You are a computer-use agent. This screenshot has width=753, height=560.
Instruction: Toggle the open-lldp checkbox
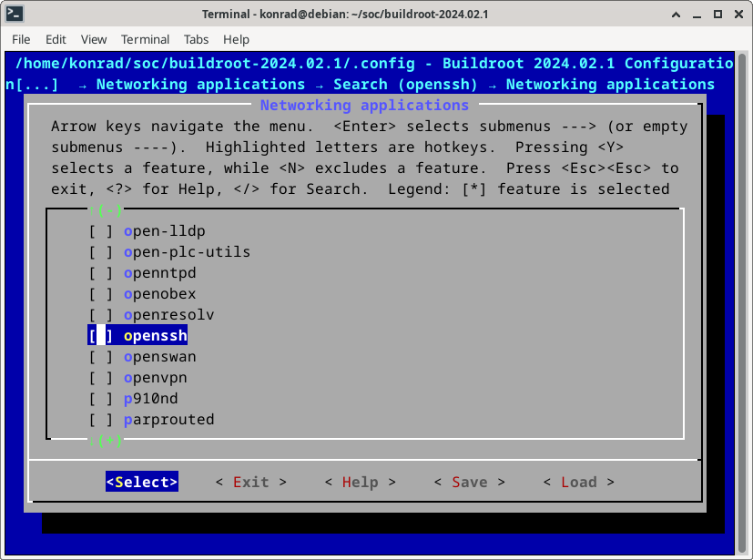101,231
